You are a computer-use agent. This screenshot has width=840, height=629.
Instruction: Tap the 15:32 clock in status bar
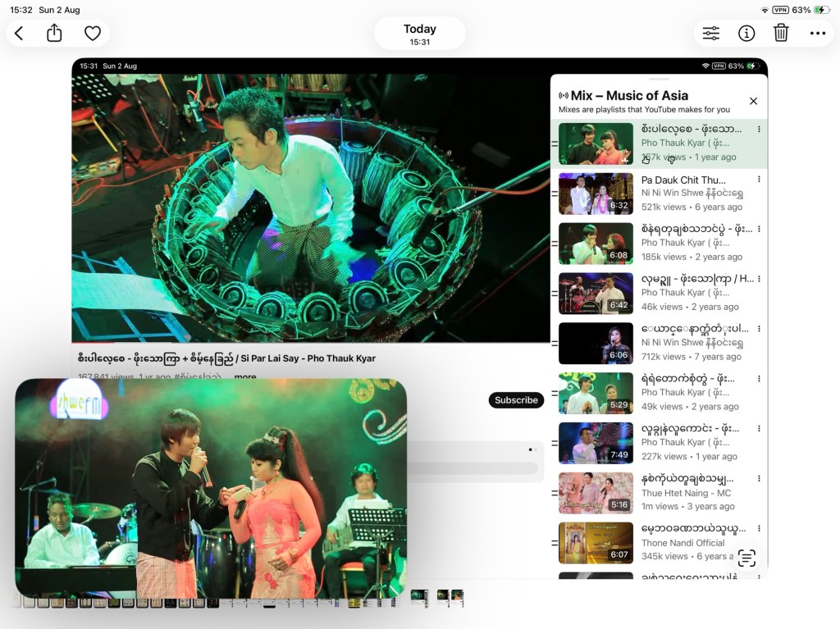pyautogui.click(x=21, y=10)
